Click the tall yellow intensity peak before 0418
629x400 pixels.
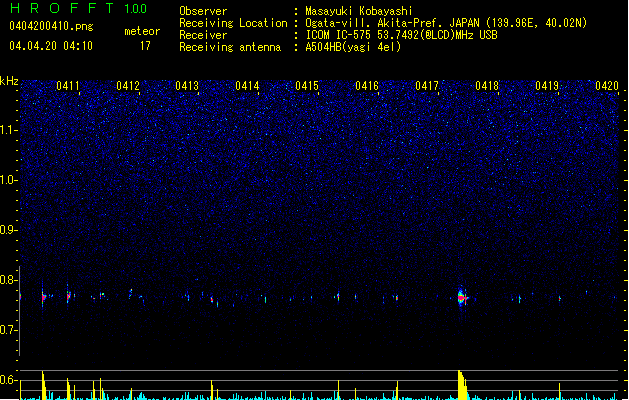click(x=462, y=385)
